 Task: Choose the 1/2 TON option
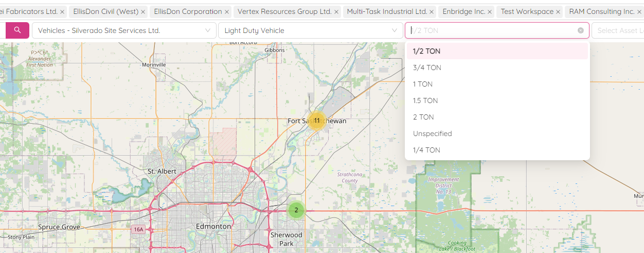tap(497, 51)
